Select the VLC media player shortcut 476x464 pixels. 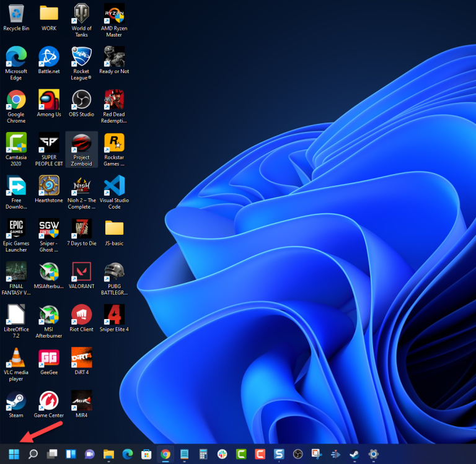pyautogui.click(x=16, y=365)
